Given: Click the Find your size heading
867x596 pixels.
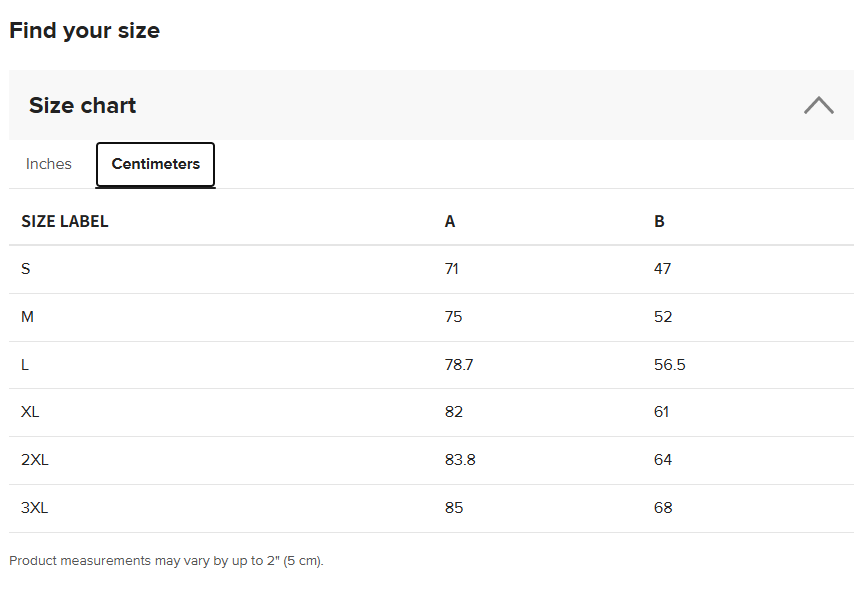Looking at the screenshot, I should click(x=85, y=30).
